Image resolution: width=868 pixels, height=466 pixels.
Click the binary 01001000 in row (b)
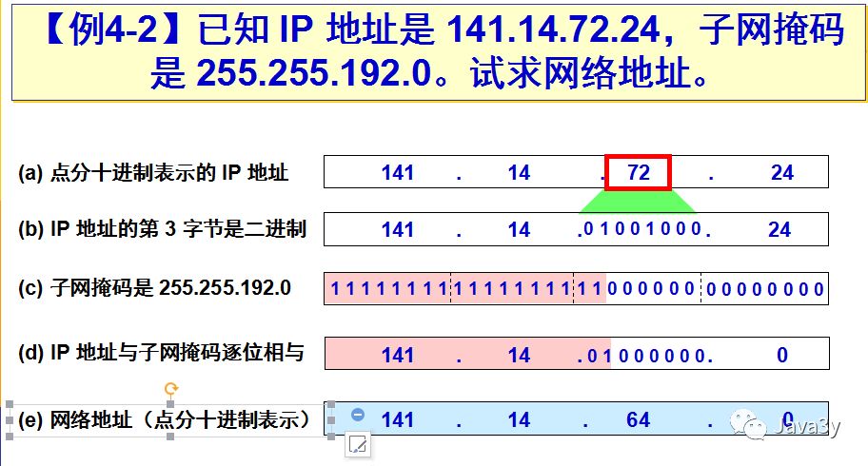point(642,228)
